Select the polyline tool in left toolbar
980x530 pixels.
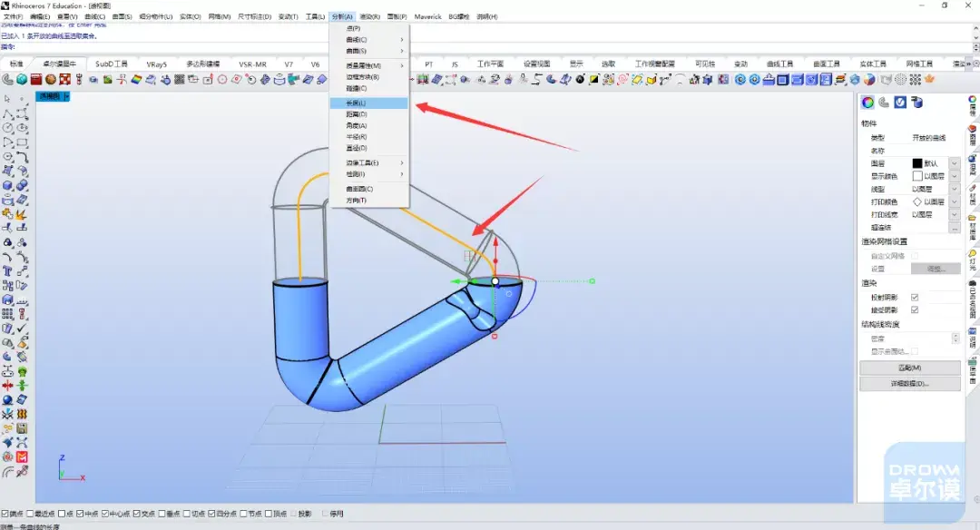[x=7, y=113]
